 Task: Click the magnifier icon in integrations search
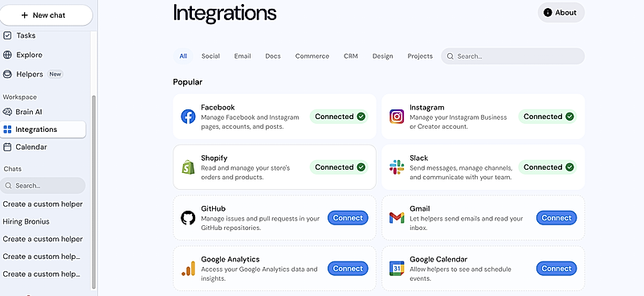[450, 56]
